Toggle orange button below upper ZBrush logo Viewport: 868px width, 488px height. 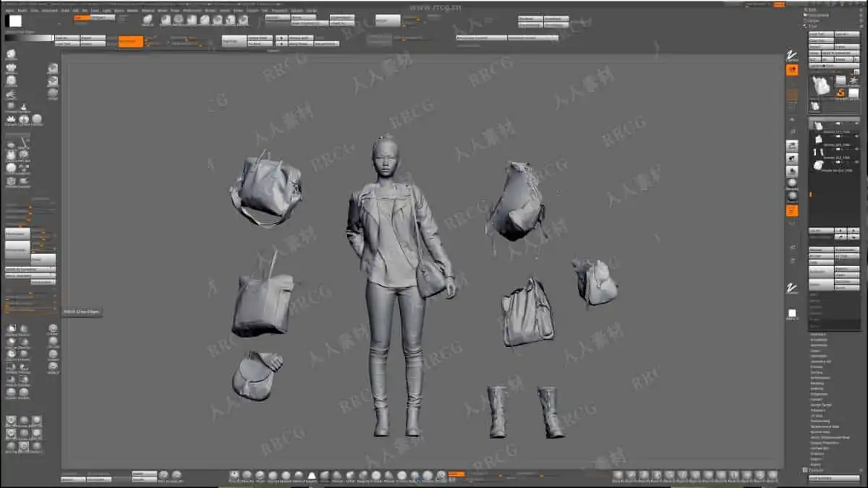[792, 69]
